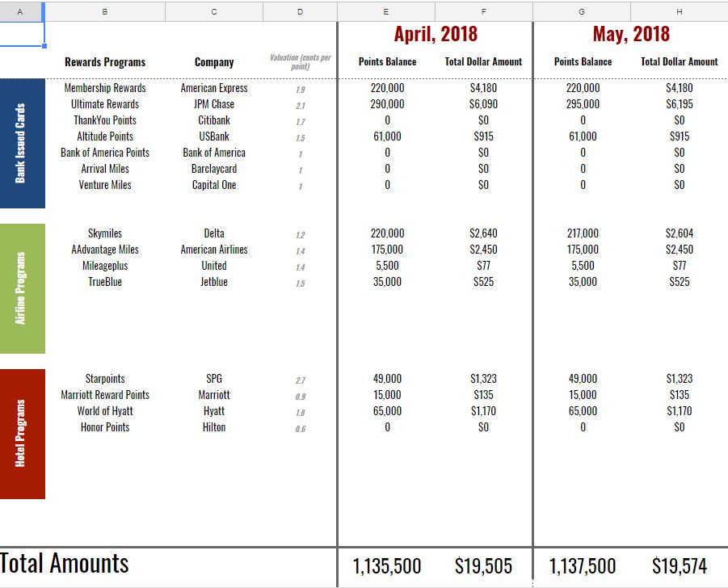The width and height of the screenshot is (728, 588).
Task: Click the May, 2018 heading cell
Action: point(631,34)
